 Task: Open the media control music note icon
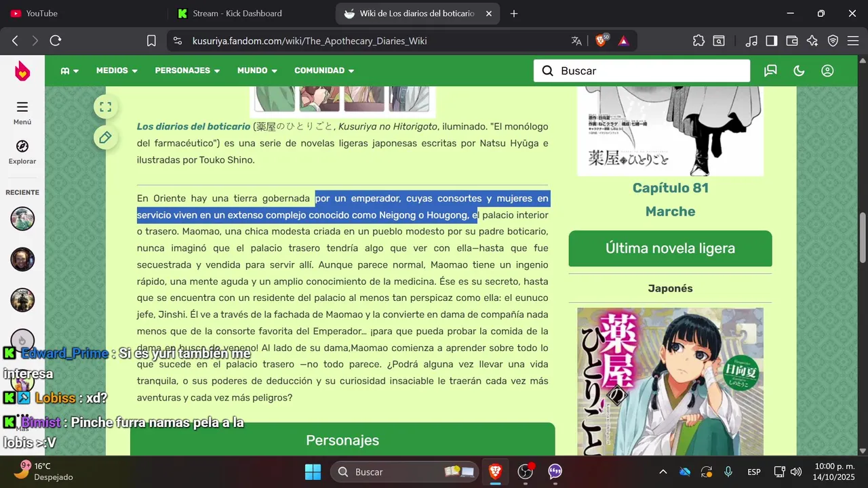[x=751, y=41]
